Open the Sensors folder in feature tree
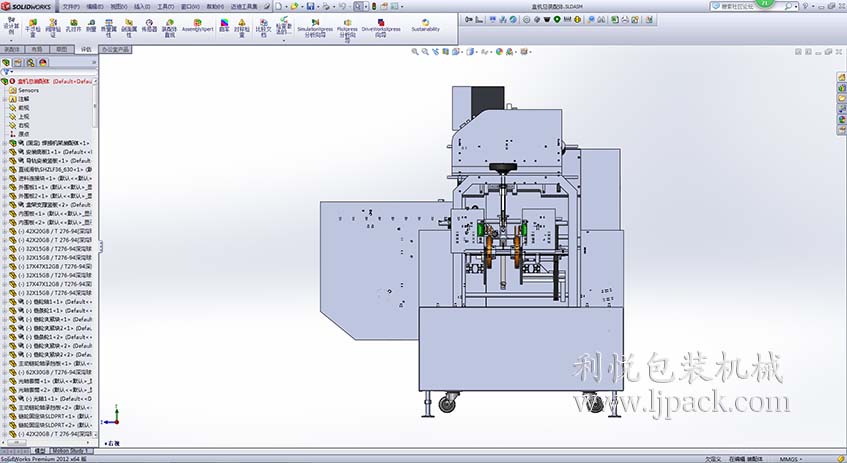 click(27, 90)
